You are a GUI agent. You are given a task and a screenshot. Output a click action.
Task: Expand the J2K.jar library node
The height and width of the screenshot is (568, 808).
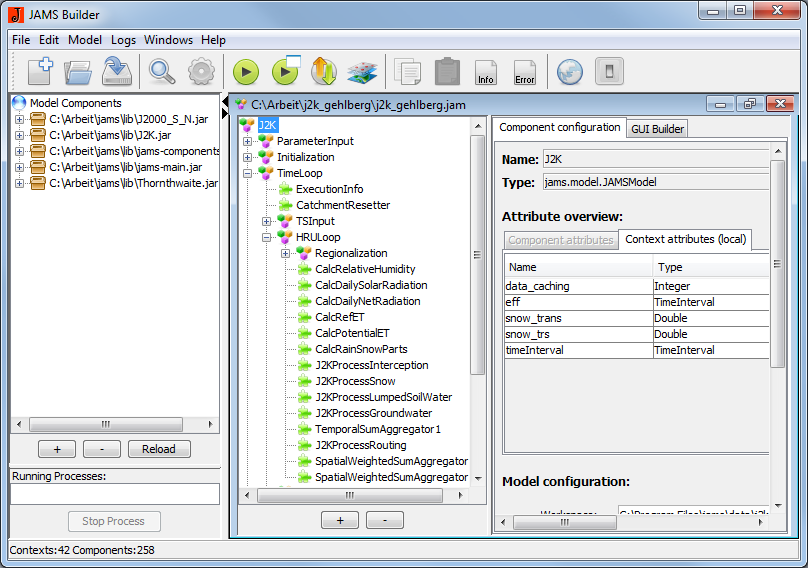point(19,135)
